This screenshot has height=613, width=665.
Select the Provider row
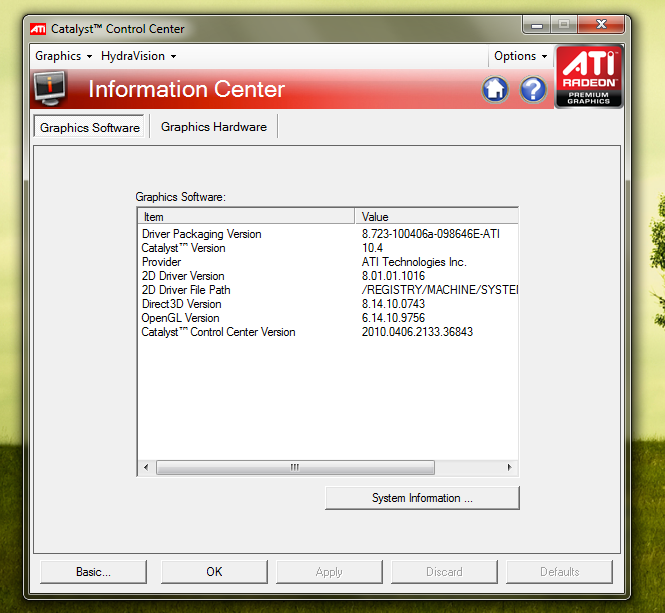coord(328,262)
